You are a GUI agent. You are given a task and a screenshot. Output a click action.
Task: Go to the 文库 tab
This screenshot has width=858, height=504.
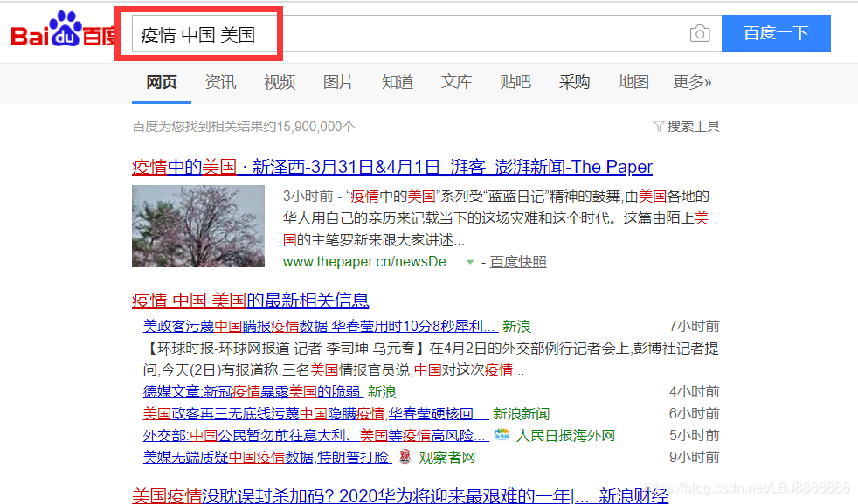[456, 82]
